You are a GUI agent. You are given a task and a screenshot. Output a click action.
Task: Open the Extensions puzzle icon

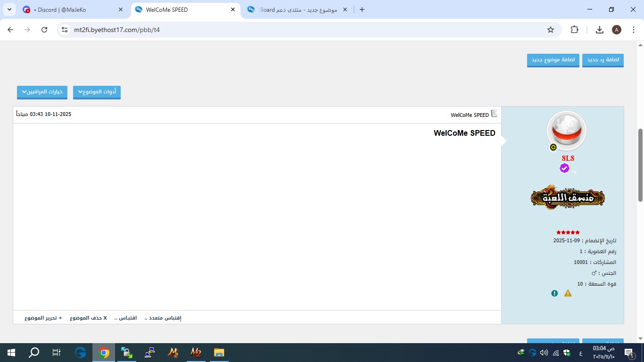pos(574,30)
